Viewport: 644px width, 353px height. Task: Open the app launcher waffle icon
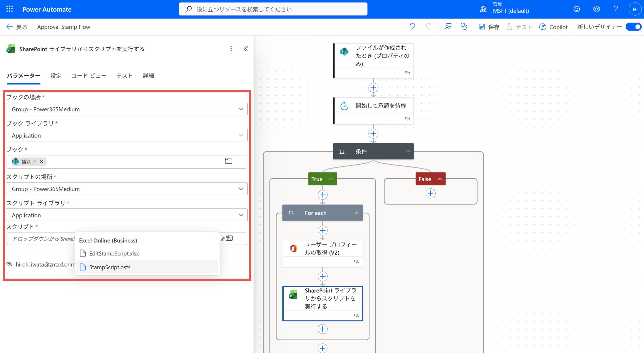point(9,9)
